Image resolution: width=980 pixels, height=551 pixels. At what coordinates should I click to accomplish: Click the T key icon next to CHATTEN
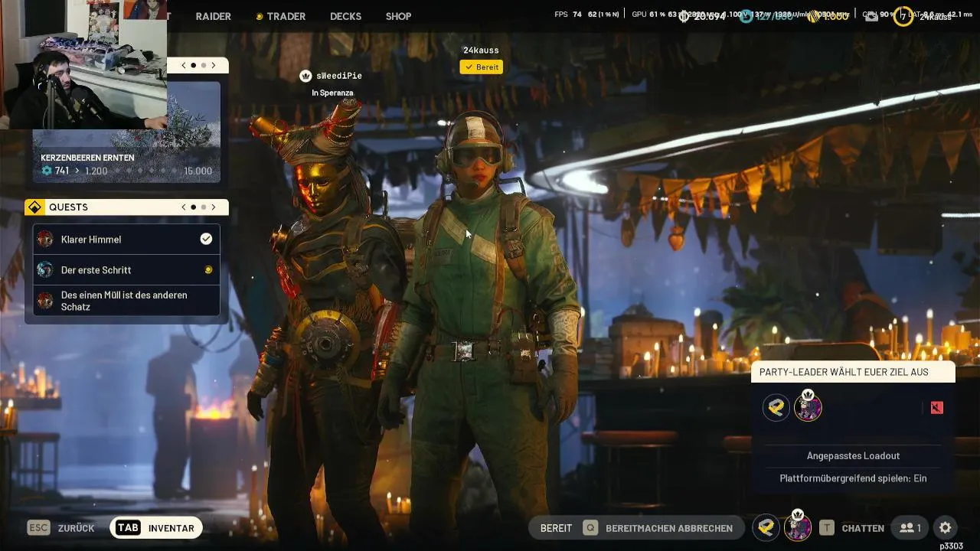827,528
